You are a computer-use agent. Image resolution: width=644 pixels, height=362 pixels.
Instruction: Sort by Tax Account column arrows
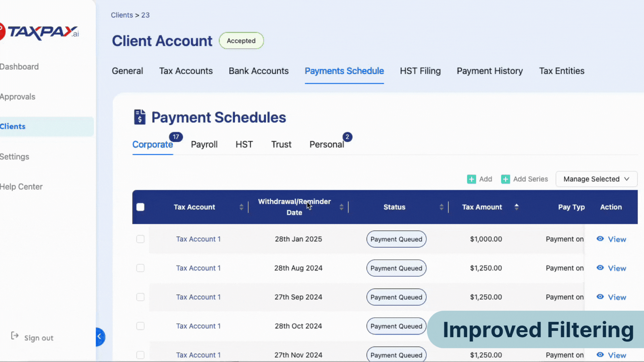[x=241, y=207]
